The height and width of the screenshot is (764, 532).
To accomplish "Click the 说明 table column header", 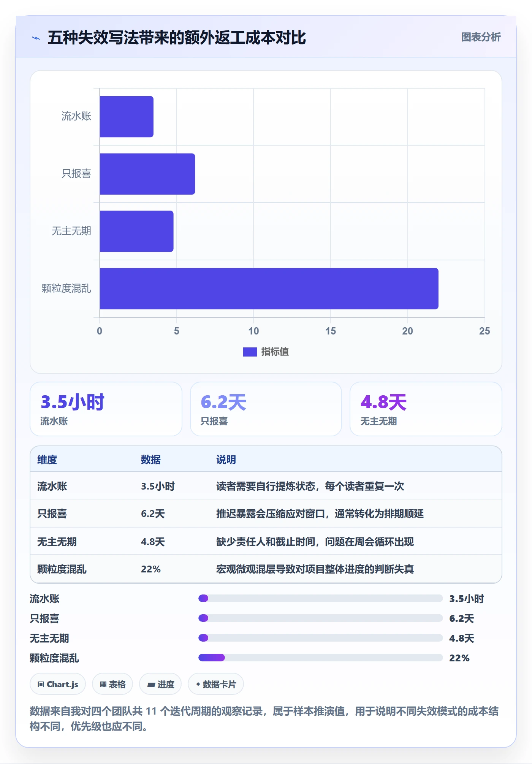I will tap(226, 460).
